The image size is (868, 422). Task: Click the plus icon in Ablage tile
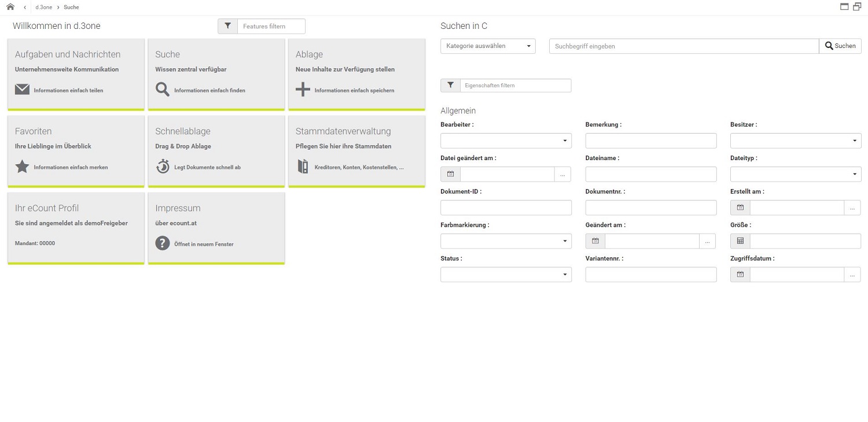pos(303,90)
